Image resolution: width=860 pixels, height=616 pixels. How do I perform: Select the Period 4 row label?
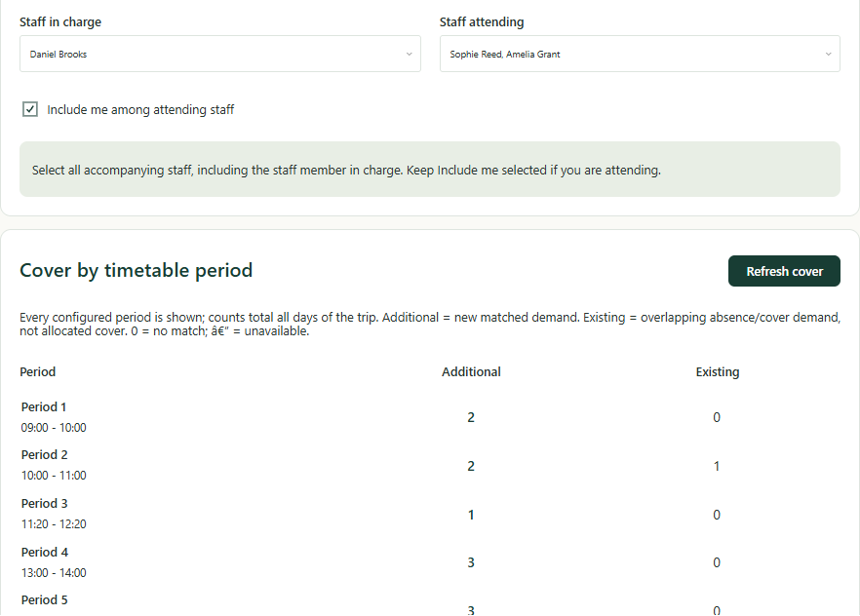click(45, 552)
